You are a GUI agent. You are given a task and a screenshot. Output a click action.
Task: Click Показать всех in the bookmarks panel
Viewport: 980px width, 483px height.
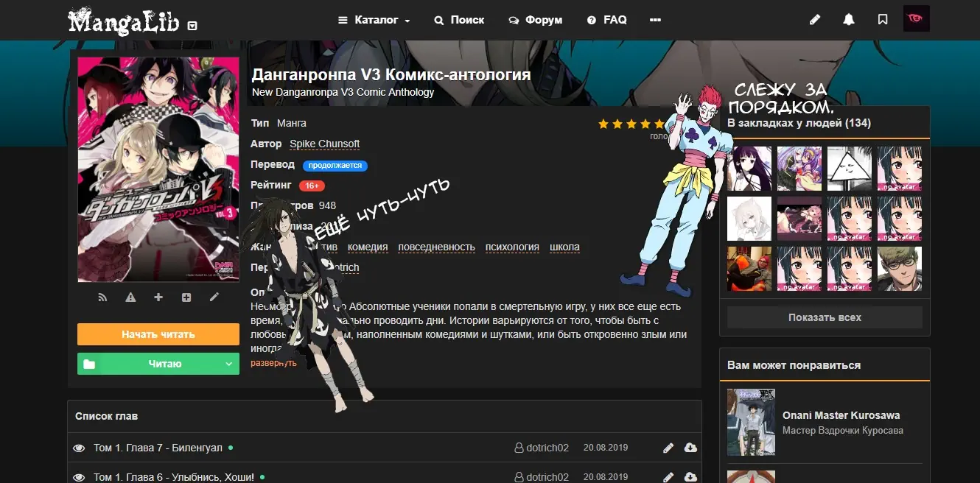[825, 317]
